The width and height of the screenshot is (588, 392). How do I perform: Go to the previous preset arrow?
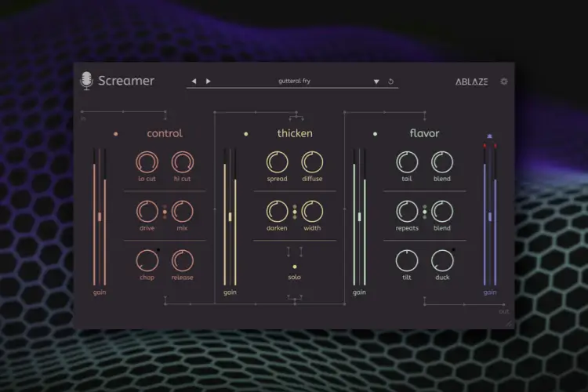coord(194,81)
